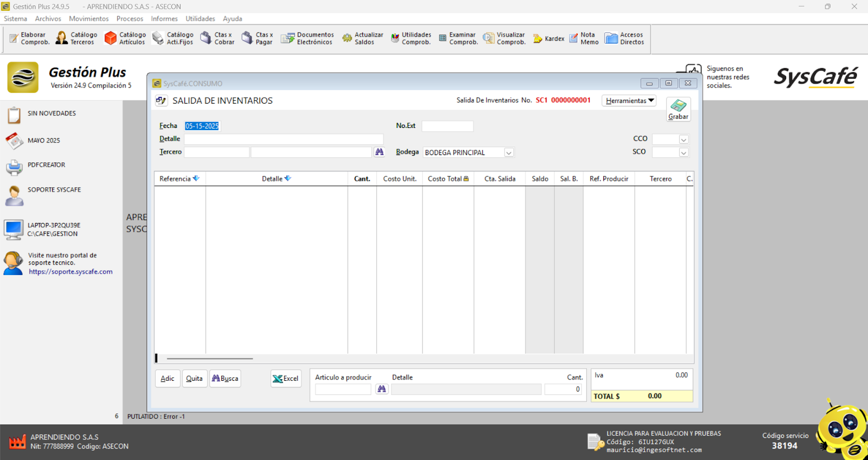Click the Detalle input field
Viewport: 868px width, 460px height.
[x=284, y=139]
